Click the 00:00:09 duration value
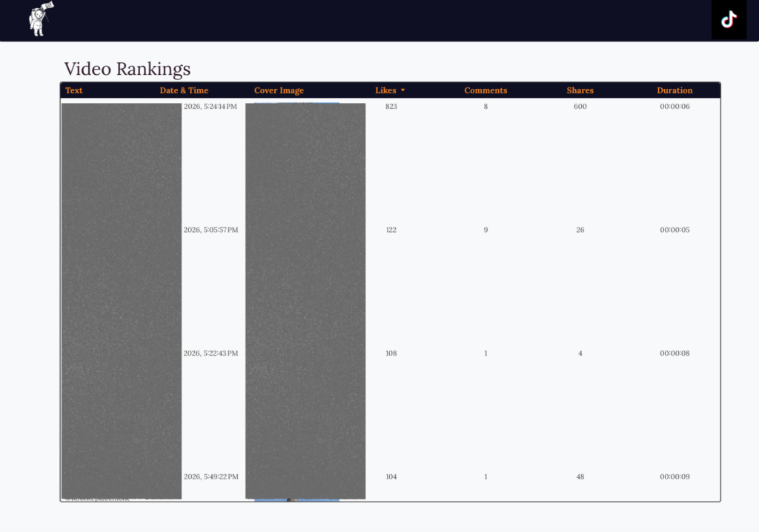Screen dimensions: 759x532 675,476
